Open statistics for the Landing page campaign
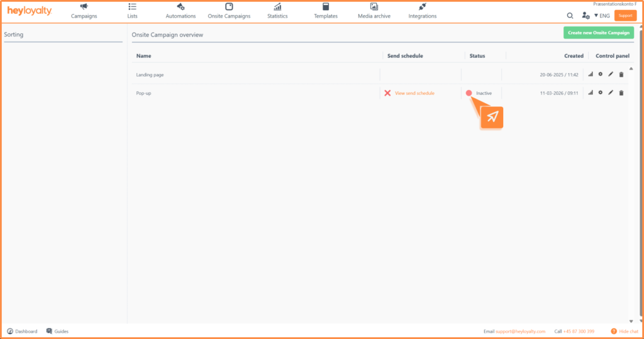 click(x=591, y=74)
